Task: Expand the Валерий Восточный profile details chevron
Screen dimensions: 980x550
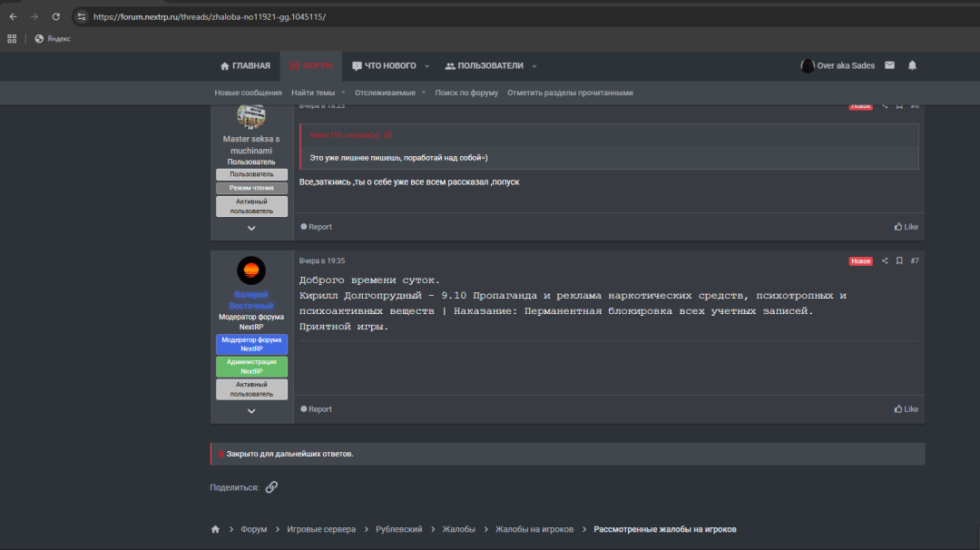Action: point(251,410)
